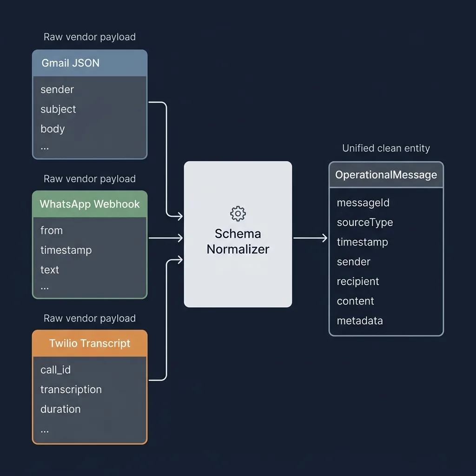The width and height of the screenshot is (476, 476).
Task: Click Raw vendor payload caption above Gmail JSON
Action: coord(90,37)
